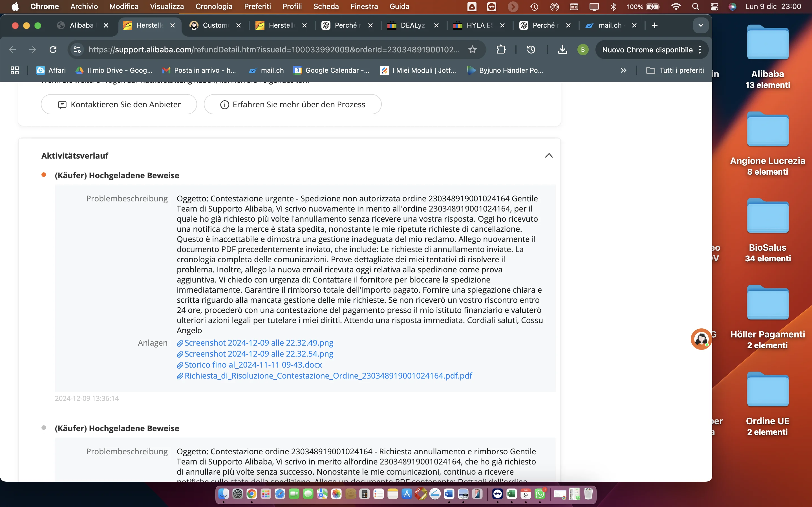
Task: Click Erfahren Sie mehr über den Prozess
Action: pyautogui.click(x=292, y=104)
